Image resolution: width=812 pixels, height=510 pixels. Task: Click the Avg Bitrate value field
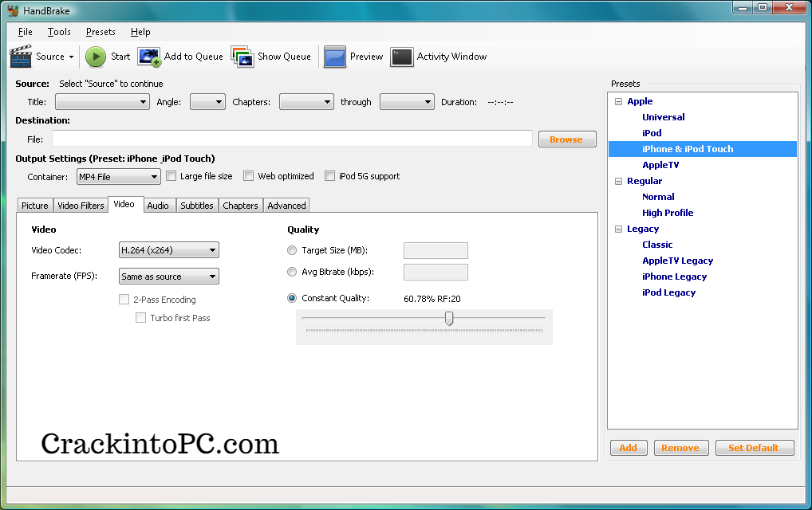click(436, 272)
